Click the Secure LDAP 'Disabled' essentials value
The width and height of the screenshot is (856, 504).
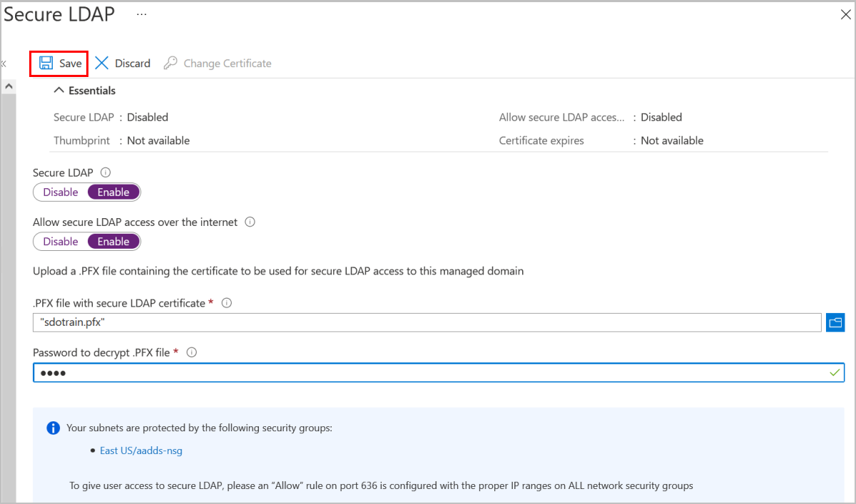coord(148,117)
